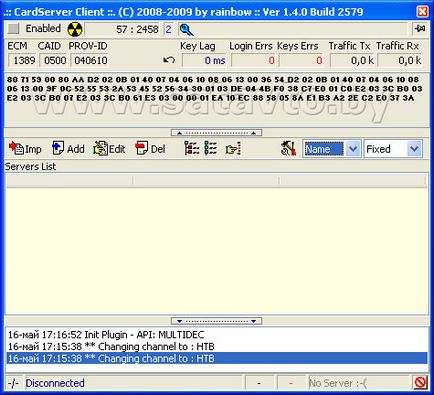This screenshot has height=395, width=434.
Task: Click the No Server :-( status field
Action: (x=358, y=383)
